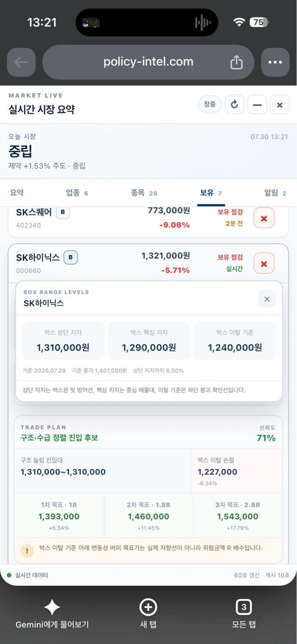Open the 알림 tab
The width and height of the screenshot is (297, 644).
[x=275, y=193]
